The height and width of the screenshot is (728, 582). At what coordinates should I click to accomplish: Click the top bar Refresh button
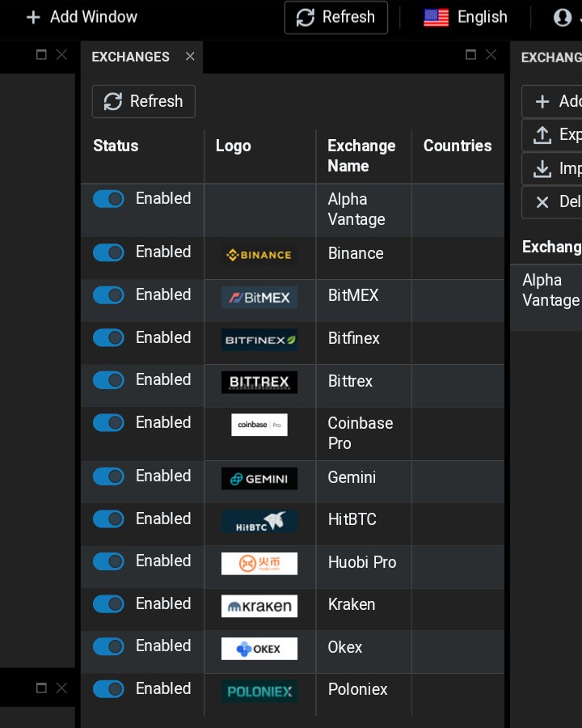[x=336, y=17]
